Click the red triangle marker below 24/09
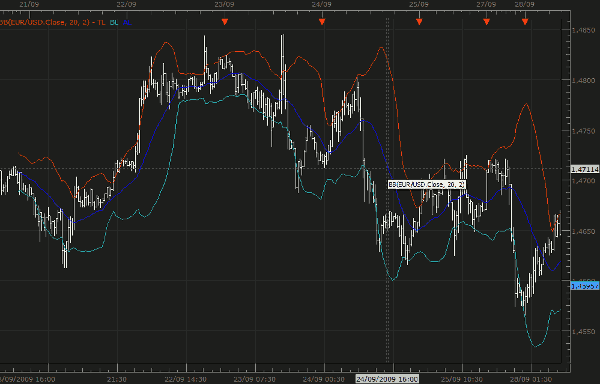 [x=322, y=22]
